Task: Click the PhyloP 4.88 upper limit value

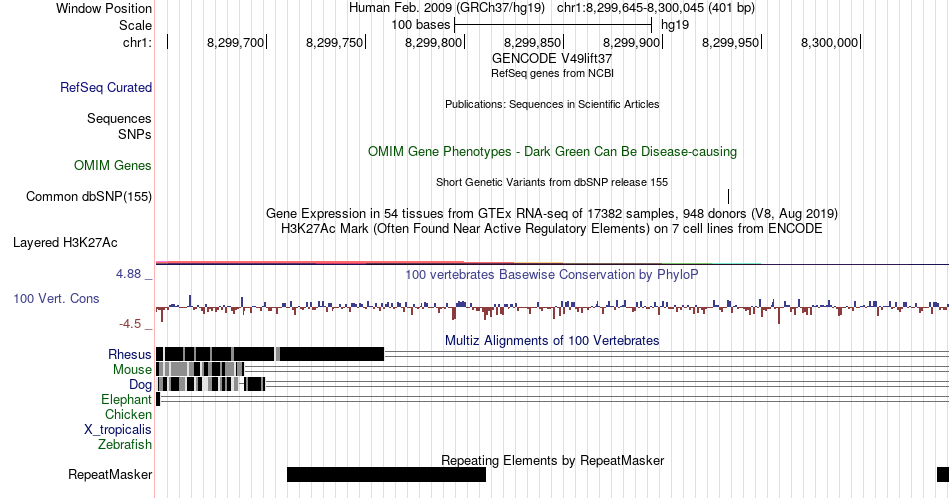Action: 128,274
